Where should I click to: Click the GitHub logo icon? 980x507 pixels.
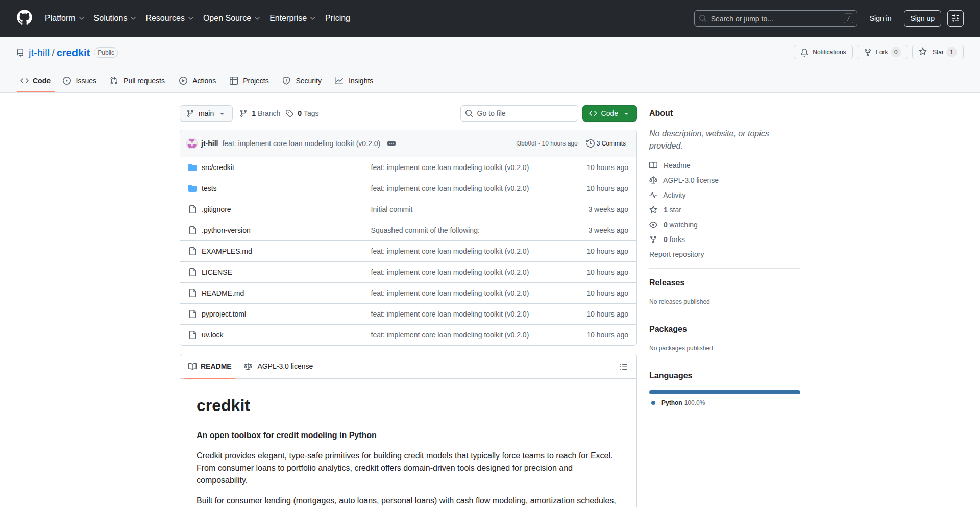point(24,18)
